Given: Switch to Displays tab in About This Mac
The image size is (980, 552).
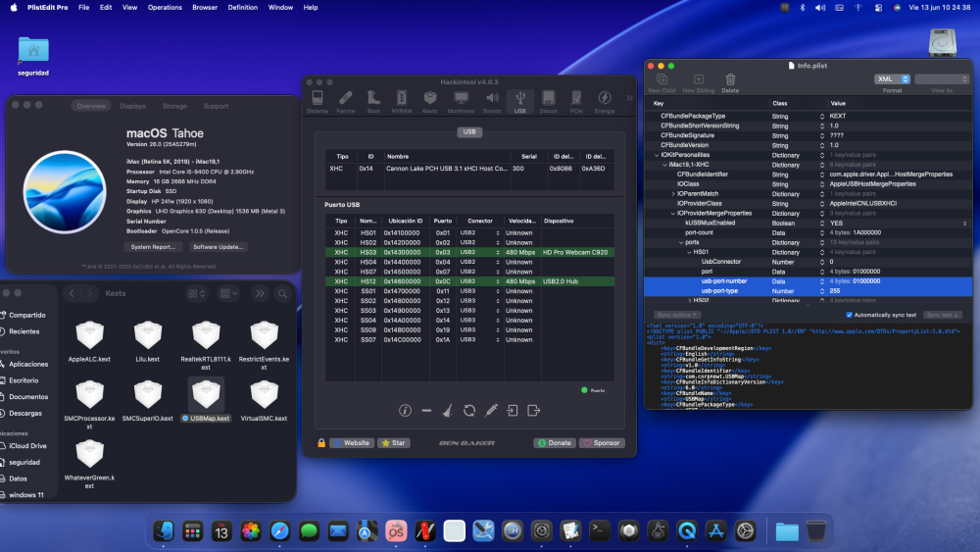Looking at the screenshot, I should 132,106.
